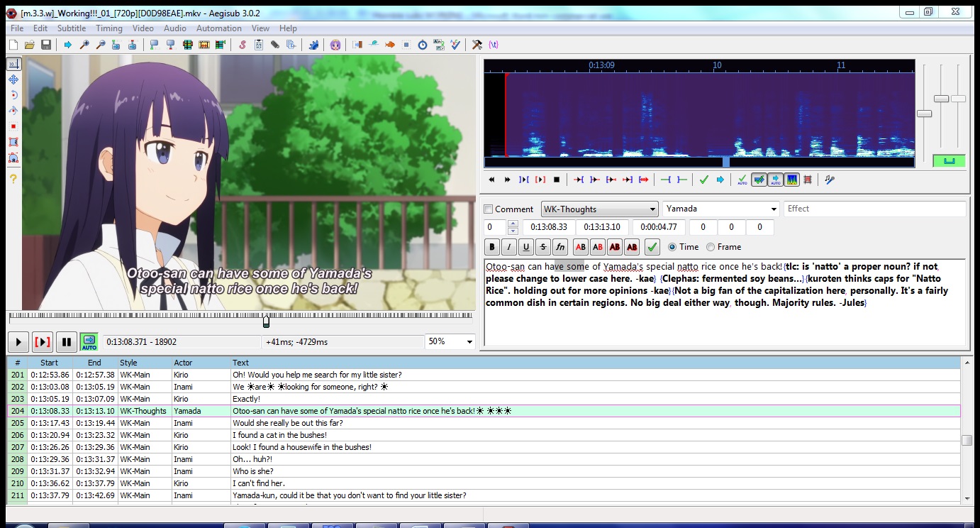Open the Timing menu
The width and height of the screenshot is (980, 528).
pos(109,28)
